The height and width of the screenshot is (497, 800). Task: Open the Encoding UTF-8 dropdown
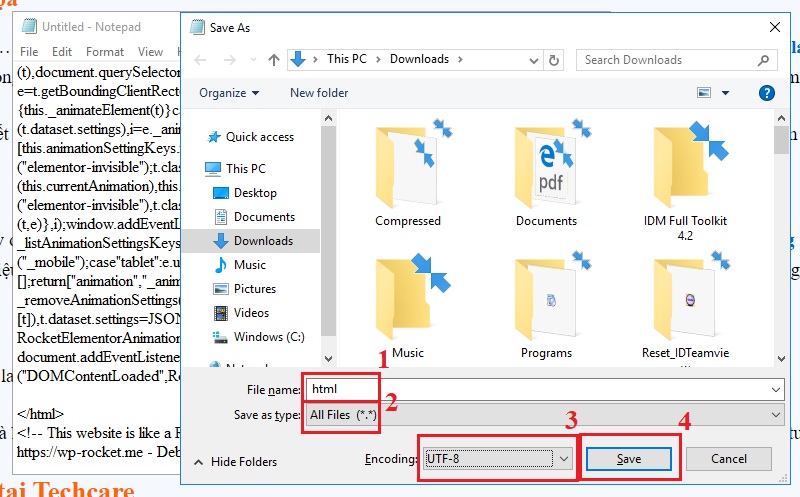click(x=497, y=459)
